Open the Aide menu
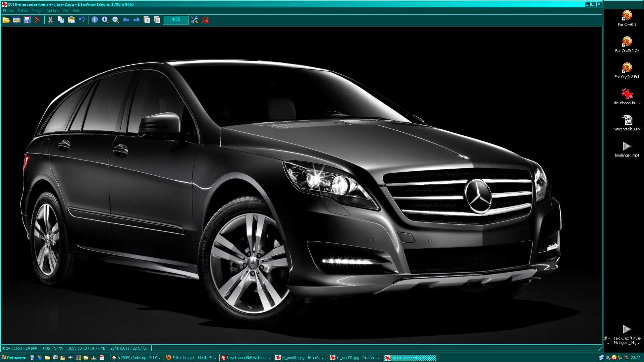644x362 pixels. (76, 11)
